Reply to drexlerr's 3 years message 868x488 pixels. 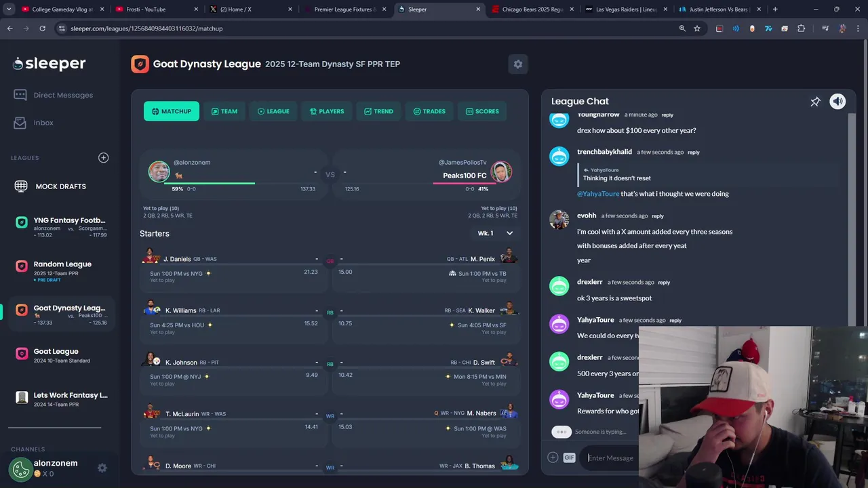(663, 283)
